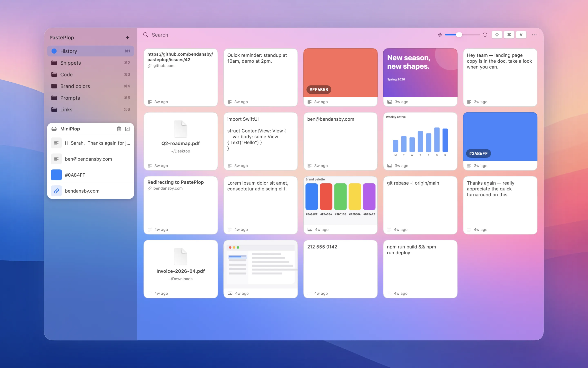The image size is (588, 368).
Task: Click the Command key button in the toolbar
Action: click(x=509, y=35)
